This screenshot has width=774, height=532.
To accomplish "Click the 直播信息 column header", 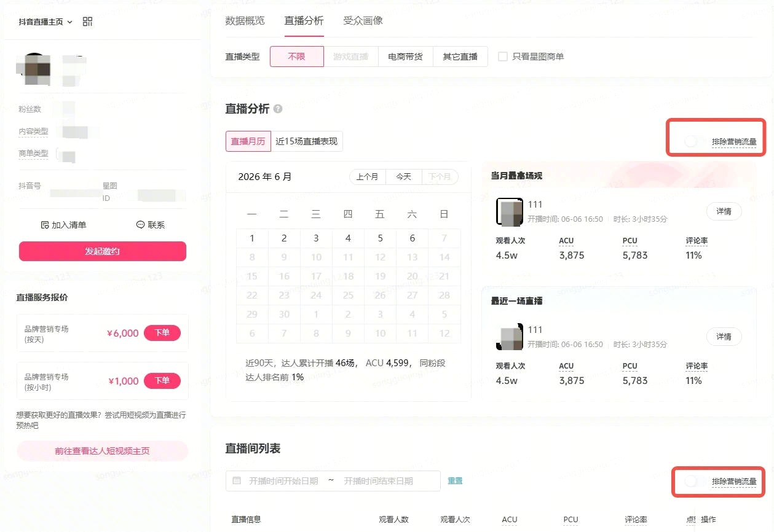I will pyautogui.click(x=246, y=520).
